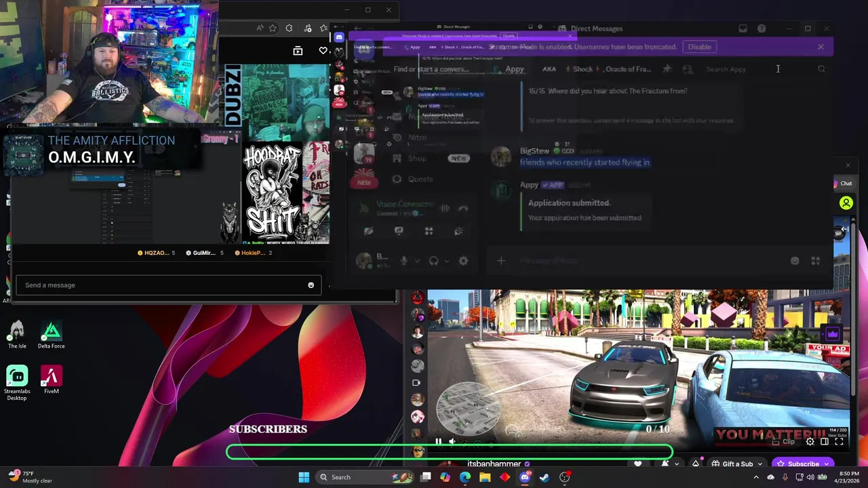Image resolution: width=868 pixels, height=488 pixels.
Task: Expand Discord headphone output options
Action: (x=446, y=260)
